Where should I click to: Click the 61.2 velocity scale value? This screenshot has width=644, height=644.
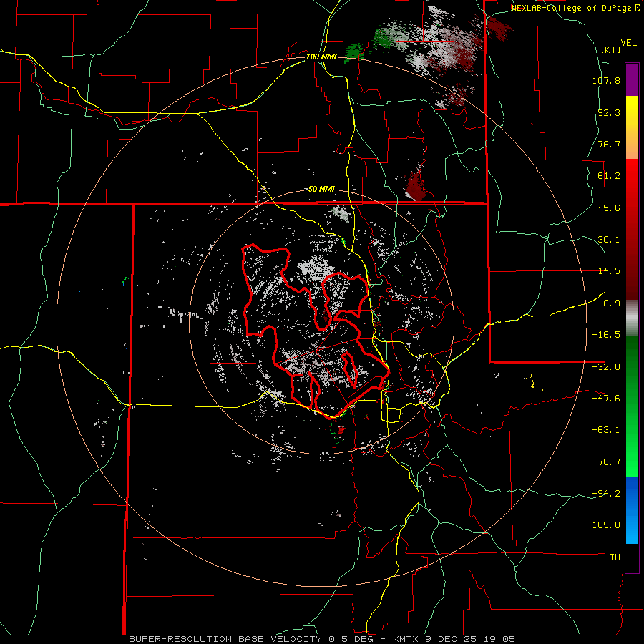point(609,176)
